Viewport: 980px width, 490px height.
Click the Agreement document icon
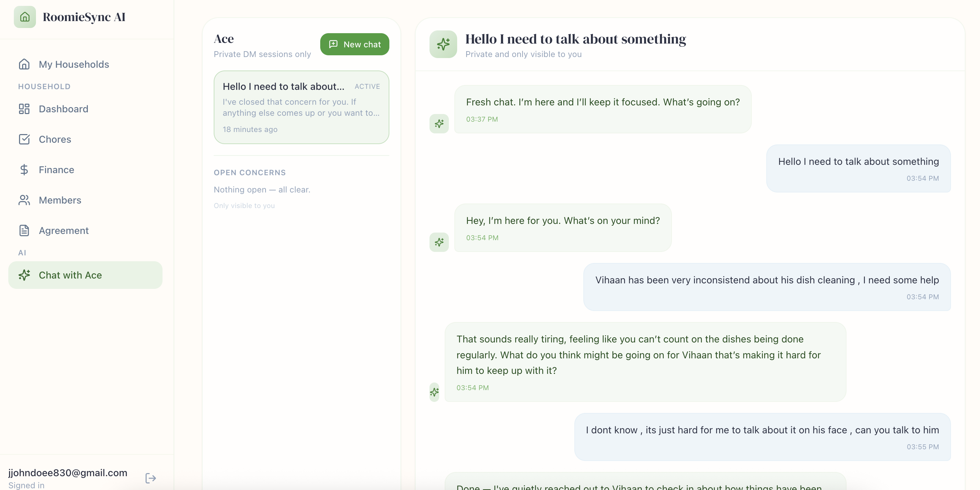coord(24,231)
